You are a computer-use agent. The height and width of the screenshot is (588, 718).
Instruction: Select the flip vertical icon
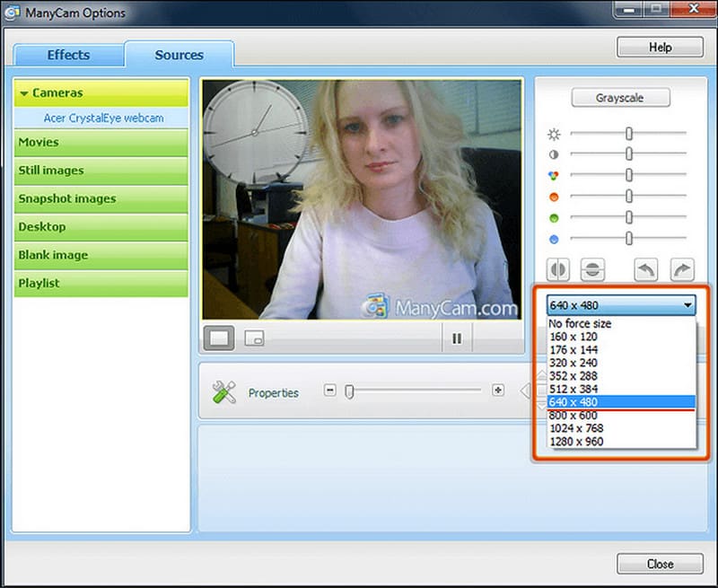[x=592, y=269]
